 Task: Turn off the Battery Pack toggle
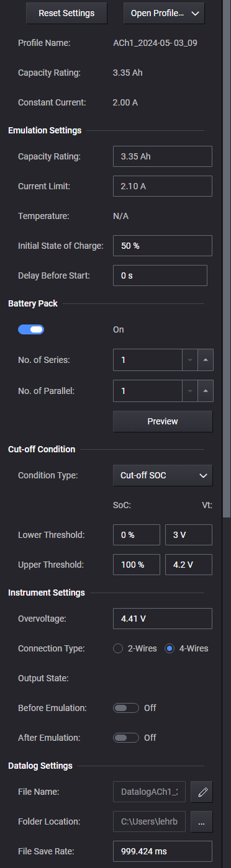click(x=31, y=329)
